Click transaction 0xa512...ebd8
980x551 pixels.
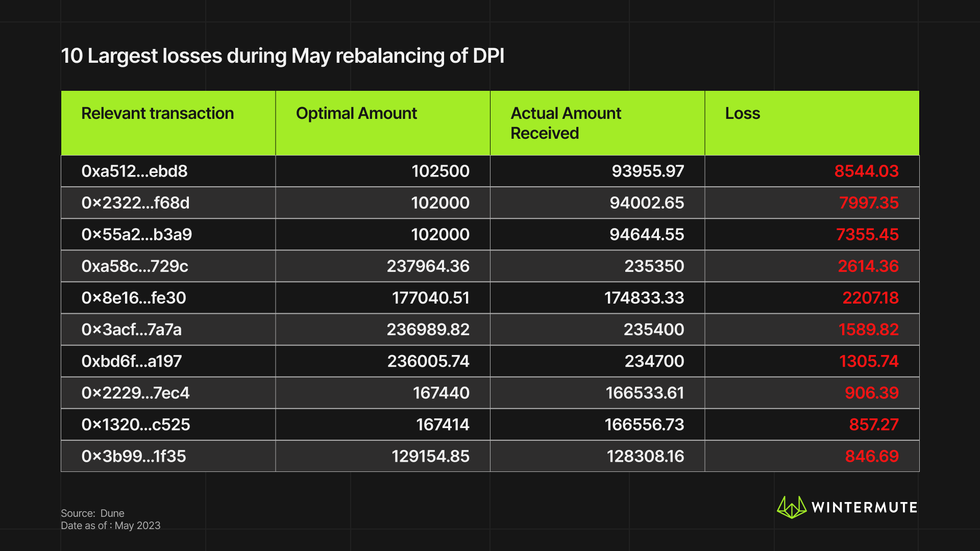(134, 171)
